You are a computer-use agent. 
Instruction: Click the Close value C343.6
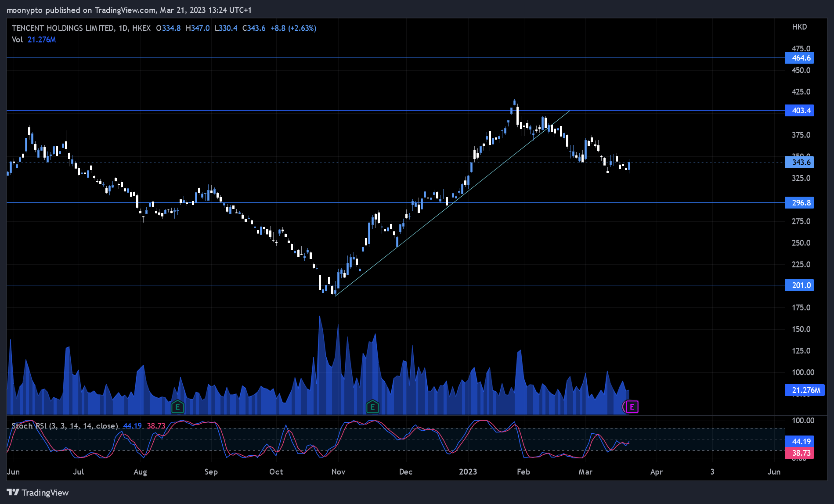point(254,28)
